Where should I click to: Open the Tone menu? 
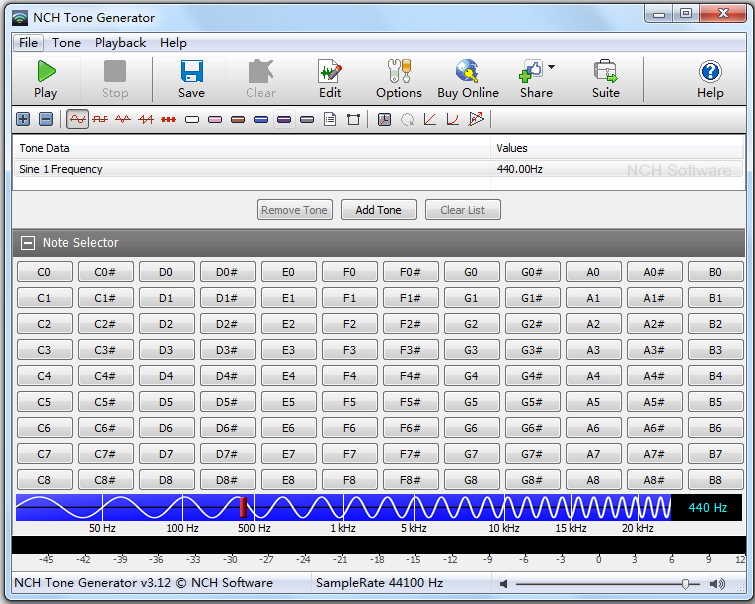pos(67,43)
